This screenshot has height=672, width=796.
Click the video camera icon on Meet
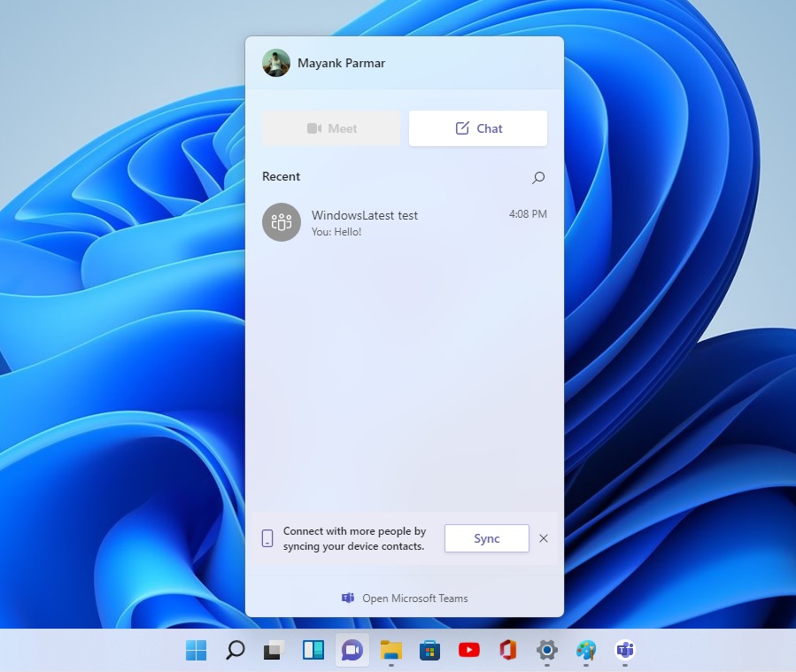(x=316, y=127)
